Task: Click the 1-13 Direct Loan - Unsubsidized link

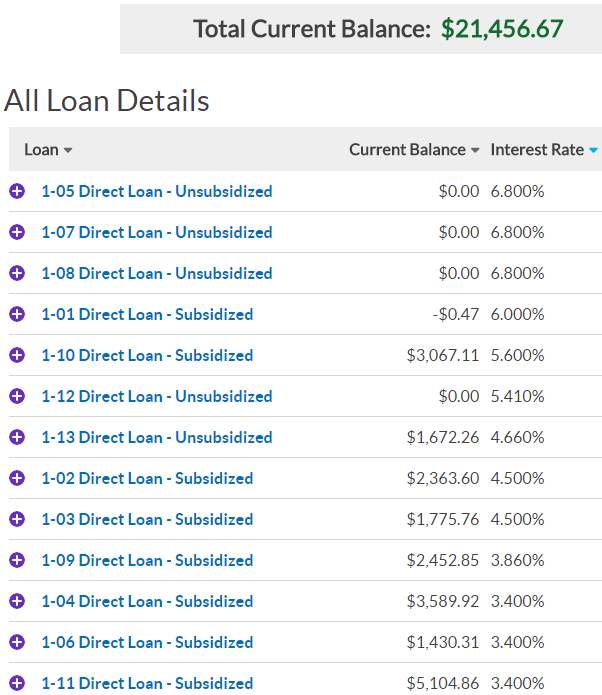Action: pyautogui.click(x=157, y=437)
